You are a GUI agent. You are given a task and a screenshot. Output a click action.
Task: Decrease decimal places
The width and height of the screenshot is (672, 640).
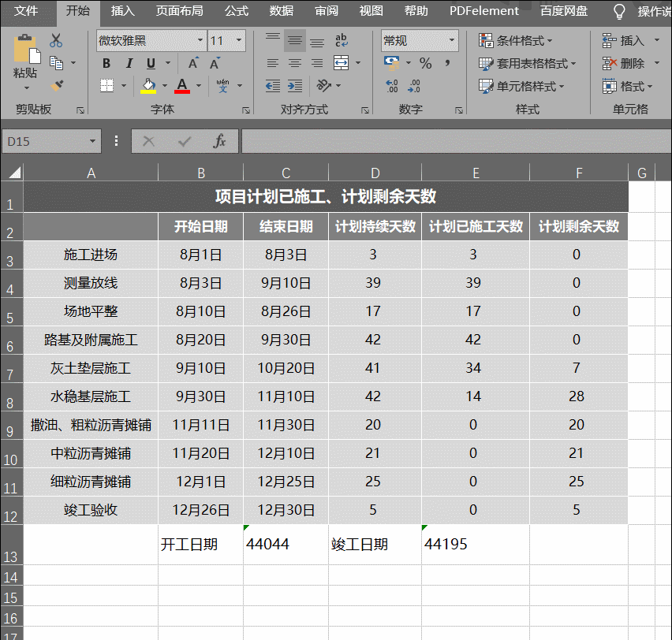[414, 86]
